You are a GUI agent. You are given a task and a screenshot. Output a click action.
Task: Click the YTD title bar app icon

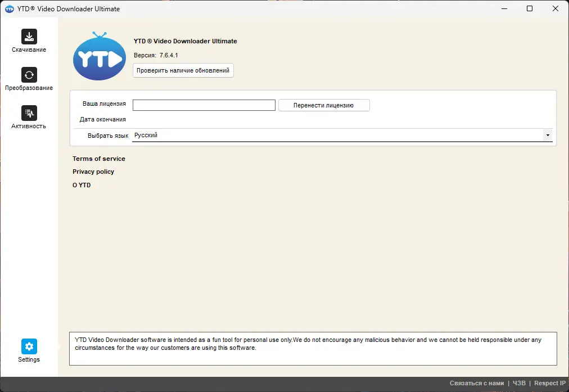pyautogui.click(x=10, y=8)
